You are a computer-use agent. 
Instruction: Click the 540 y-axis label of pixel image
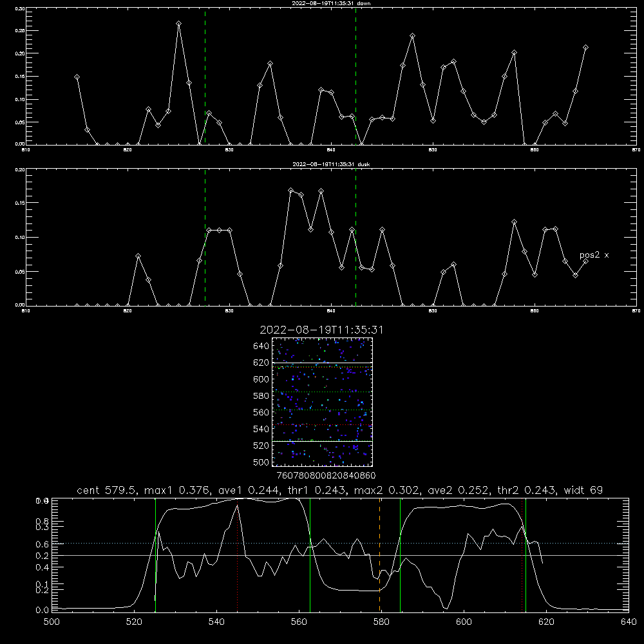(261, 429)
